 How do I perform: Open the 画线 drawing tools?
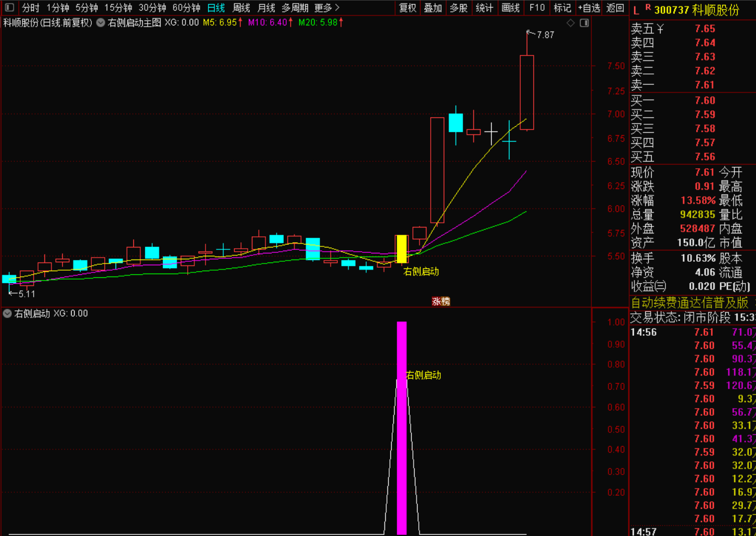coord(510,8)
